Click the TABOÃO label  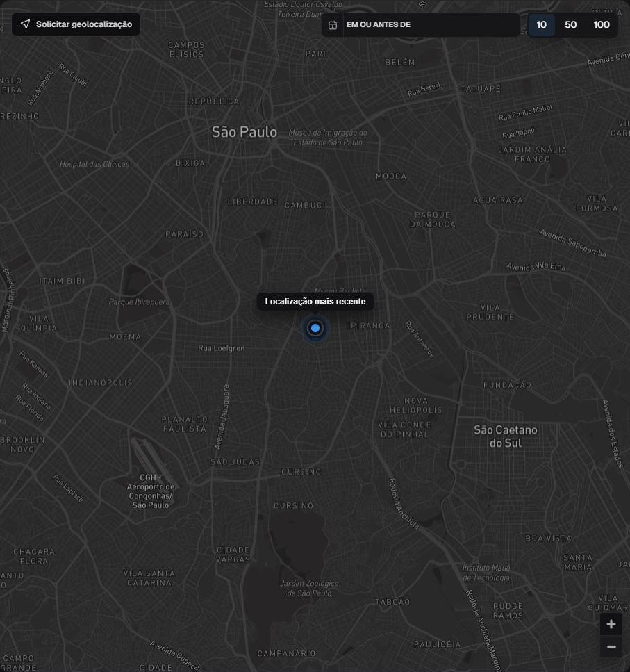pos(392,602)
